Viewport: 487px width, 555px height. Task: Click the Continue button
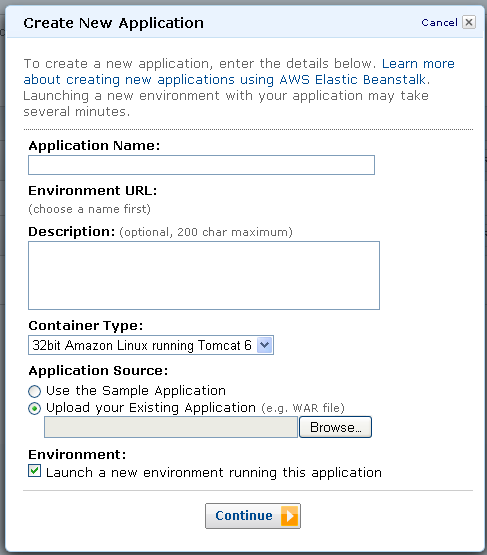tap(253, 516)
